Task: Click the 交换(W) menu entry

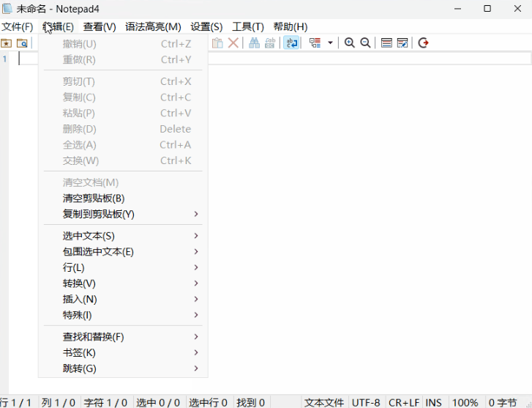Action: 123,160
